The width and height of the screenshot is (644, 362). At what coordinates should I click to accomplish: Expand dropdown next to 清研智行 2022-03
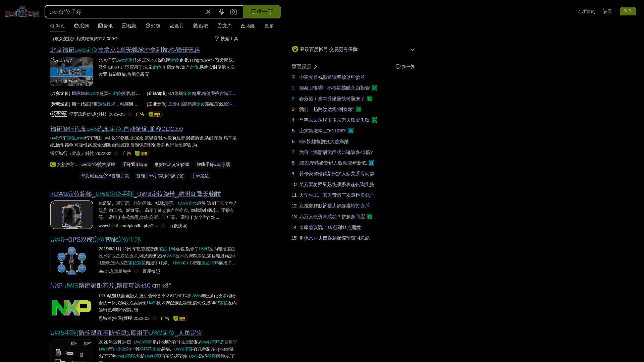[116, 154]
